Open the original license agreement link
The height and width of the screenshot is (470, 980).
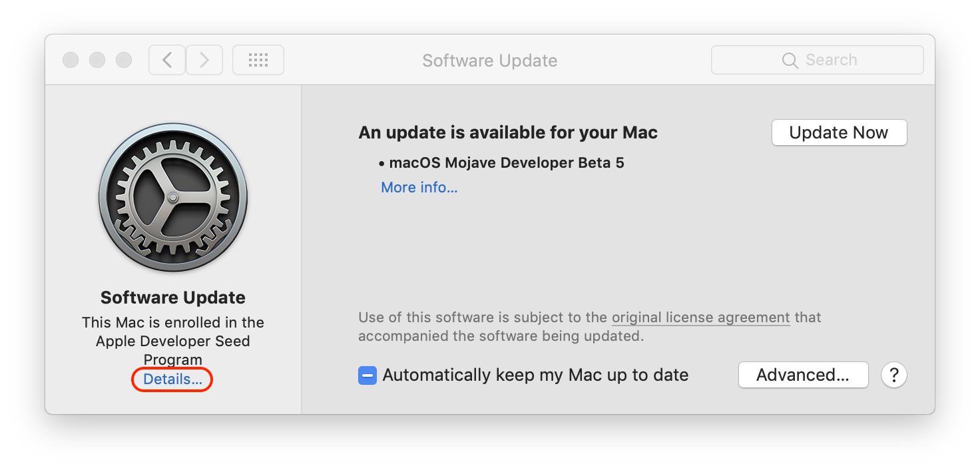pos(700,318)
